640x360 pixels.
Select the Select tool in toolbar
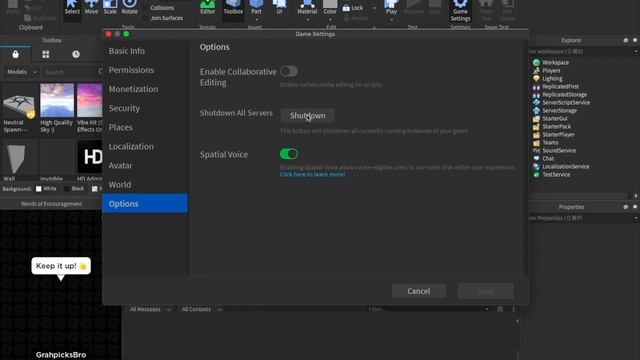pos(72,8)
